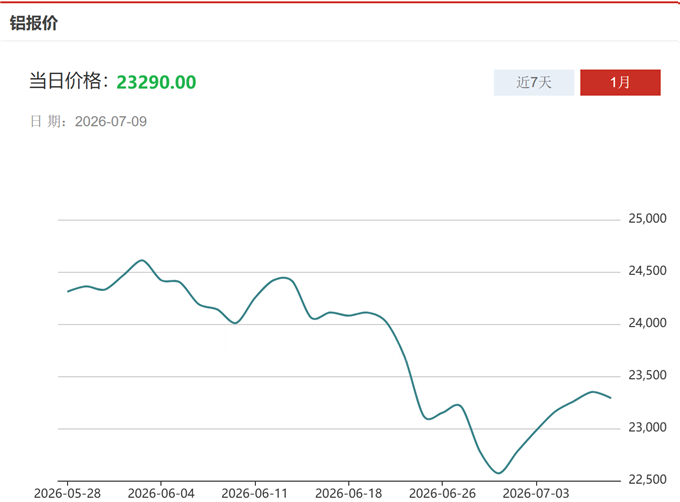Switch to the 近7天 view
680x502 pixels.
[x=534, y=82]
